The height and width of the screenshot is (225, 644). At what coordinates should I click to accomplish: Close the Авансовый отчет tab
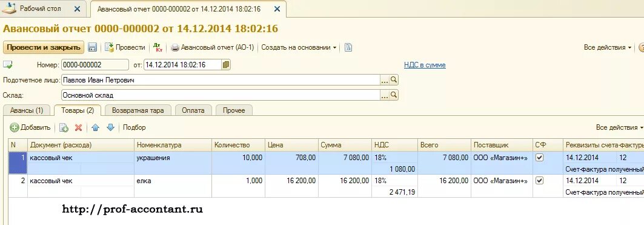[x=277, y=8]
